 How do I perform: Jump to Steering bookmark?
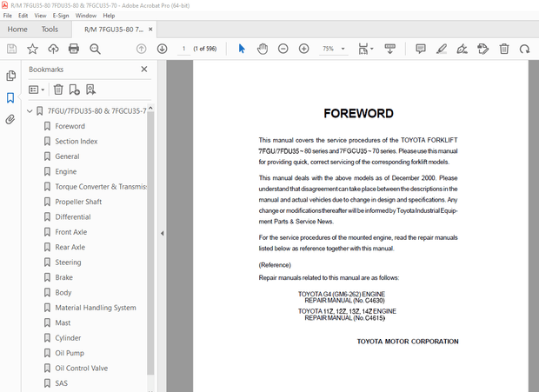pyautogui.click(x=68, y=262)
